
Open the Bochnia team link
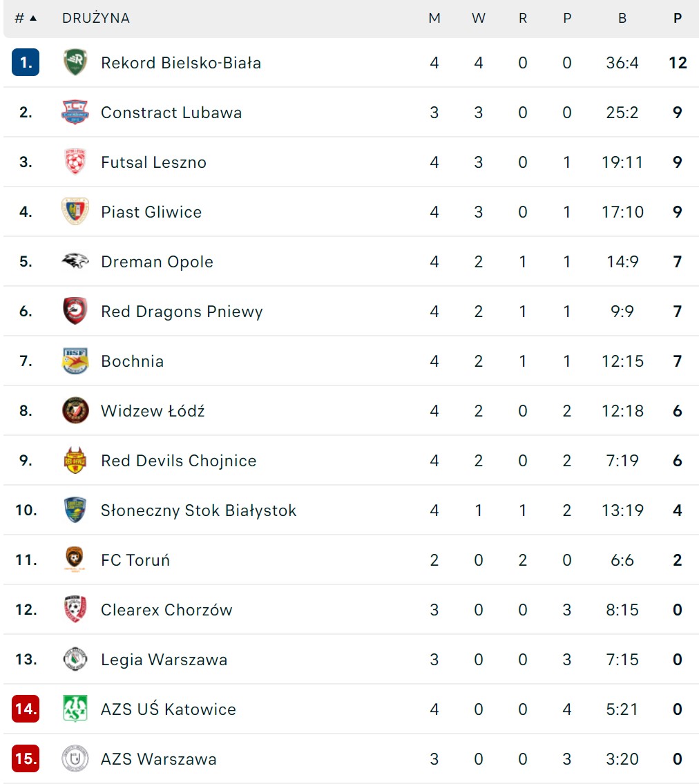tap(132, 361)
